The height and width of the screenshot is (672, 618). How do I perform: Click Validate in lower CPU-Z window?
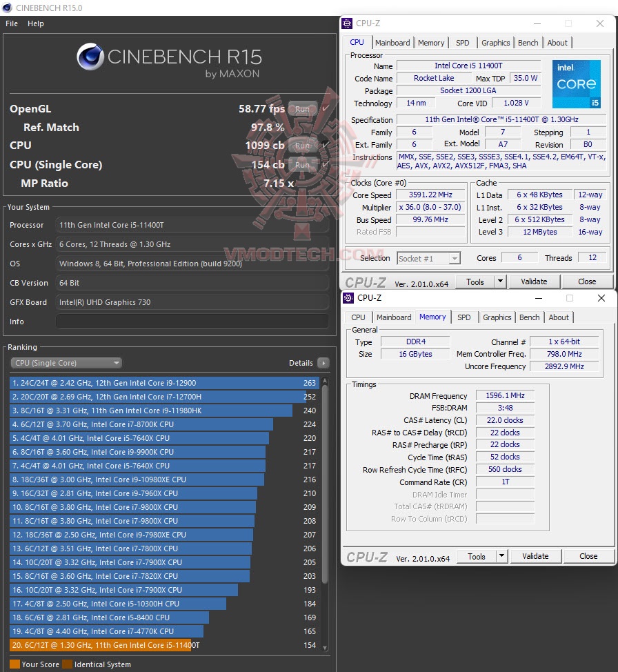click(535, 556)
